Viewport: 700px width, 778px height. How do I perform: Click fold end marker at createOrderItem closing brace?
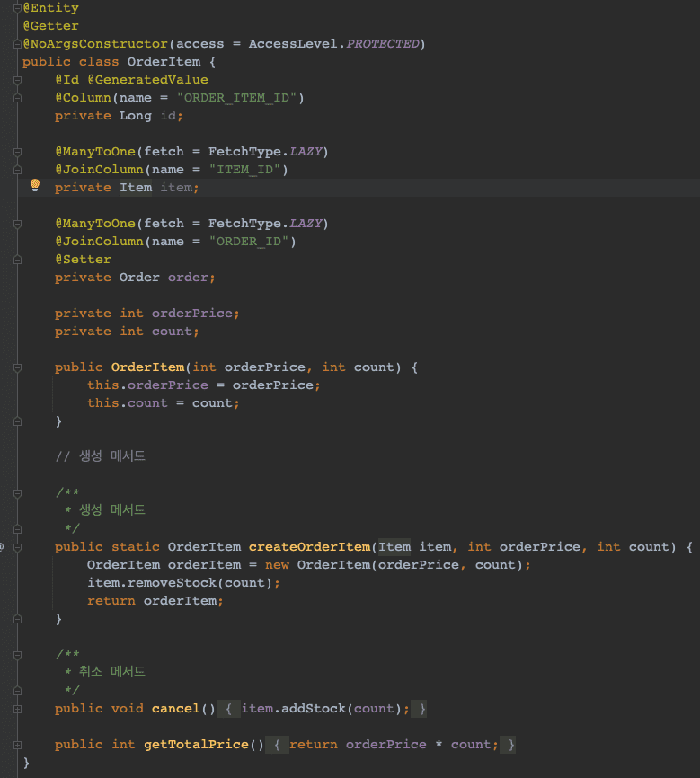point(17,619)
